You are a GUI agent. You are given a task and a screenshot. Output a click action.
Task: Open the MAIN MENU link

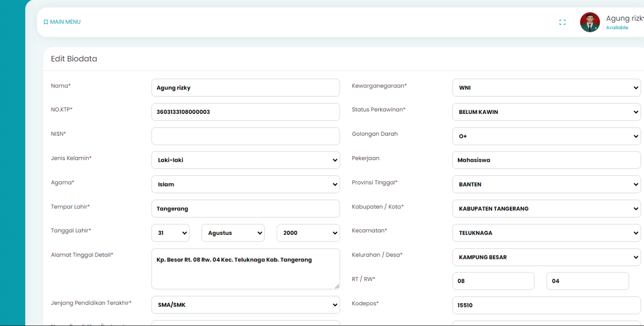[x=62, y=22]
